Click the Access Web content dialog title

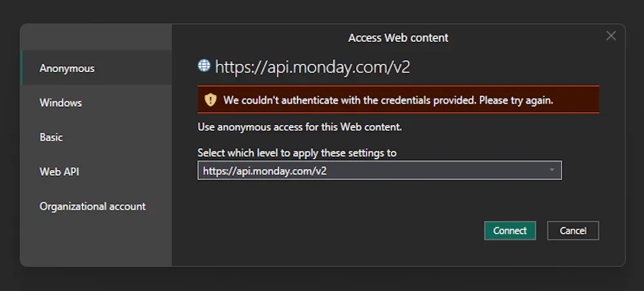[398, 38]
